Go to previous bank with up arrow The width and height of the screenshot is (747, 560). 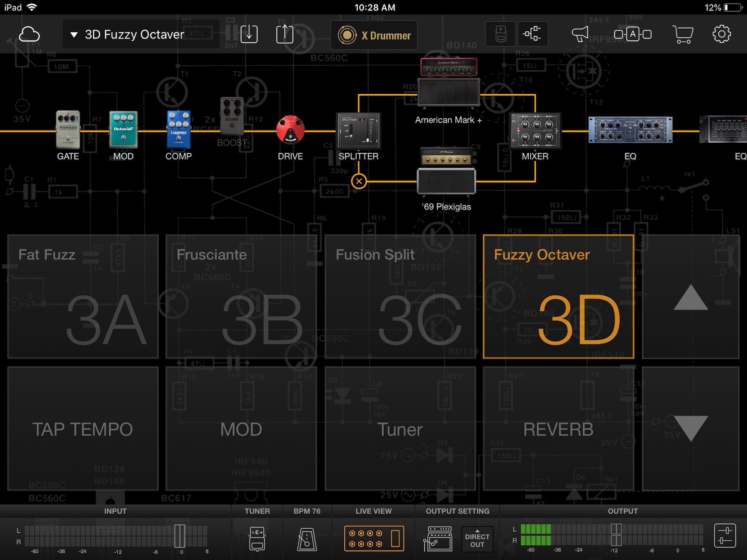tap(691, 297)
